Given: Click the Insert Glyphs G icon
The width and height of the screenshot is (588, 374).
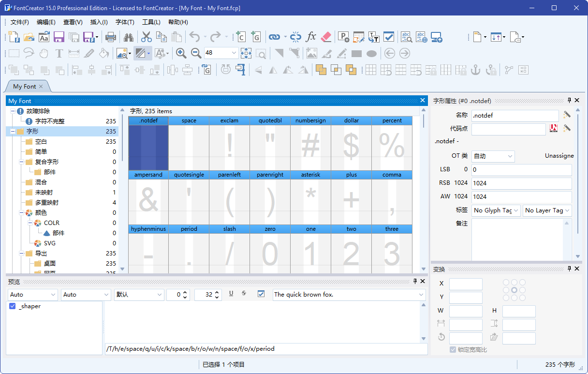Looking at the screenshot, I should coord(255,37).
